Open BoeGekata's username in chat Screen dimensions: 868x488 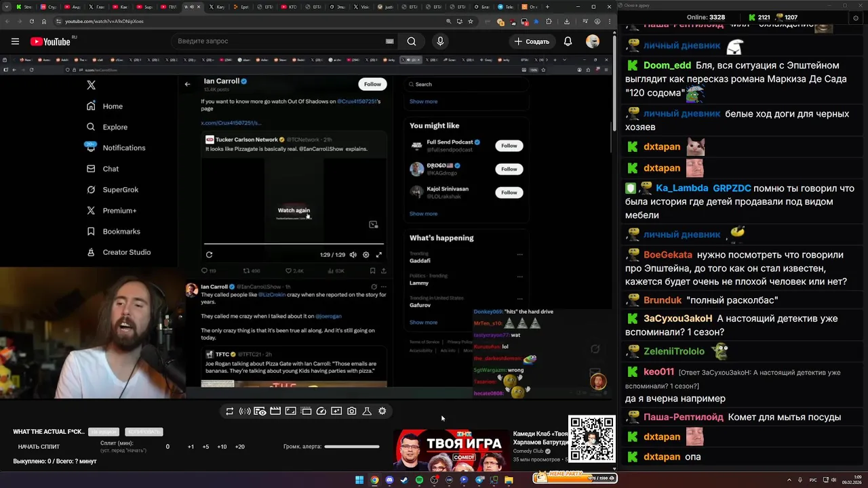pyautogui.click(x=668, y=255)
